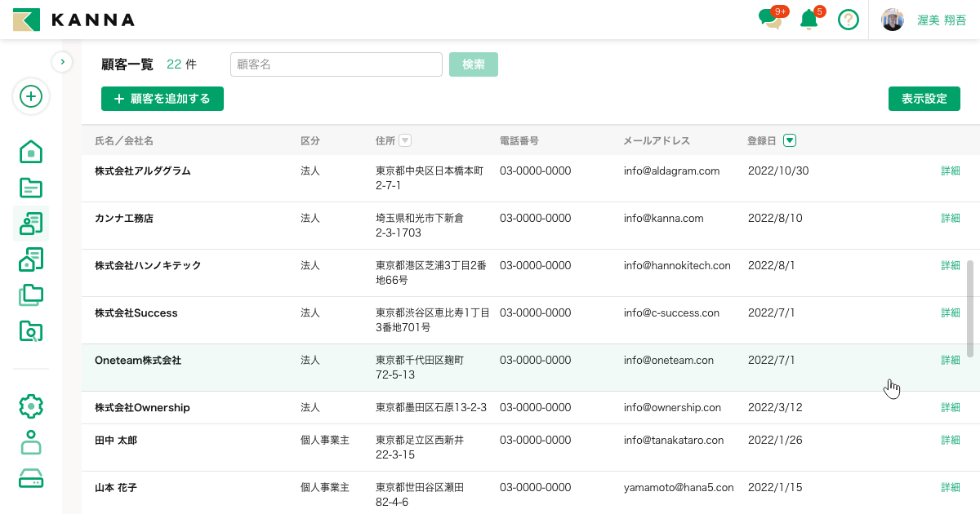Open the stacked folders icon in sidebar
The height and width of the screenshot is (514, 980).
point(31,295)
